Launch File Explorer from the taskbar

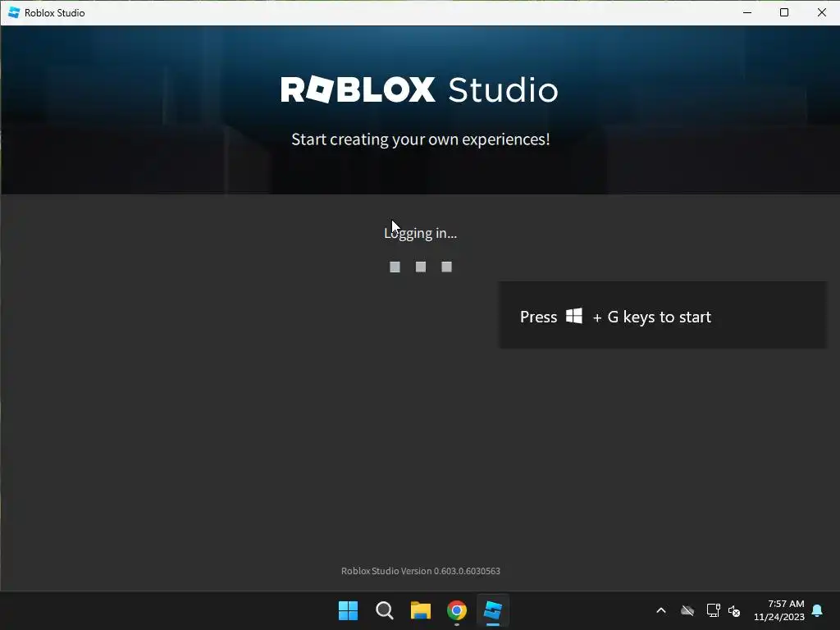click(421, 610)
